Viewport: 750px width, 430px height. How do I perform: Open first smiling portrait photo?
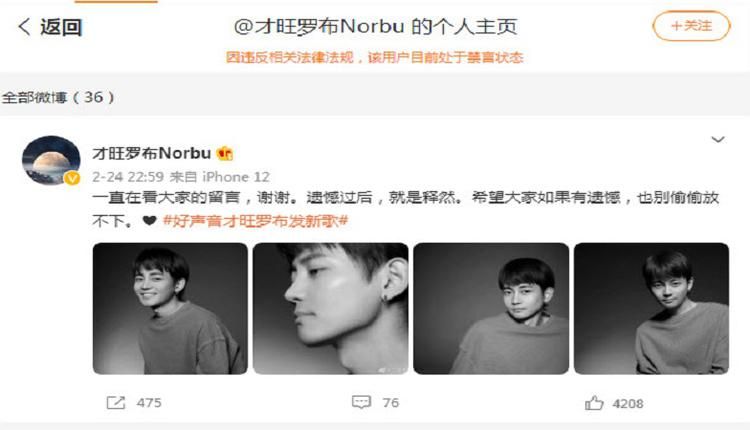170,309
